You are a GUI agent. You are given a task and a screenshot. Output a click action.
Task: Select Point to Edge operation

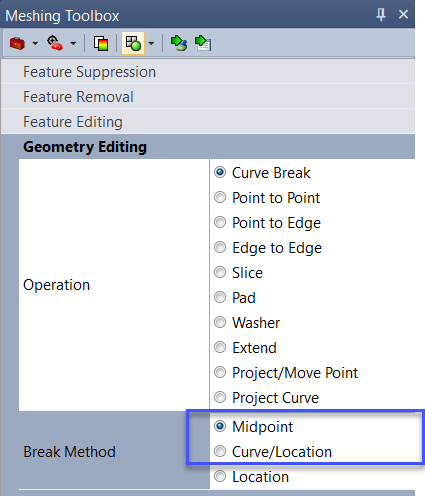coord(267,223)
